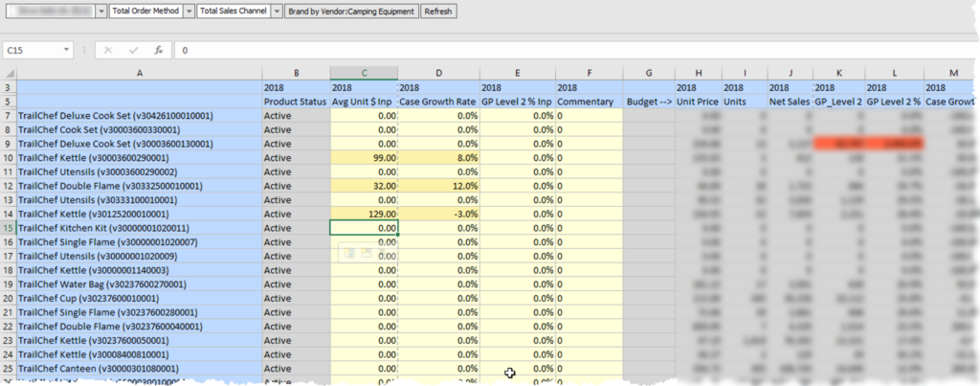This screenshot has width=980, height=386.
Task: Expand the Total Order Method dropdown arrow
Action: (x=189, y=11)
